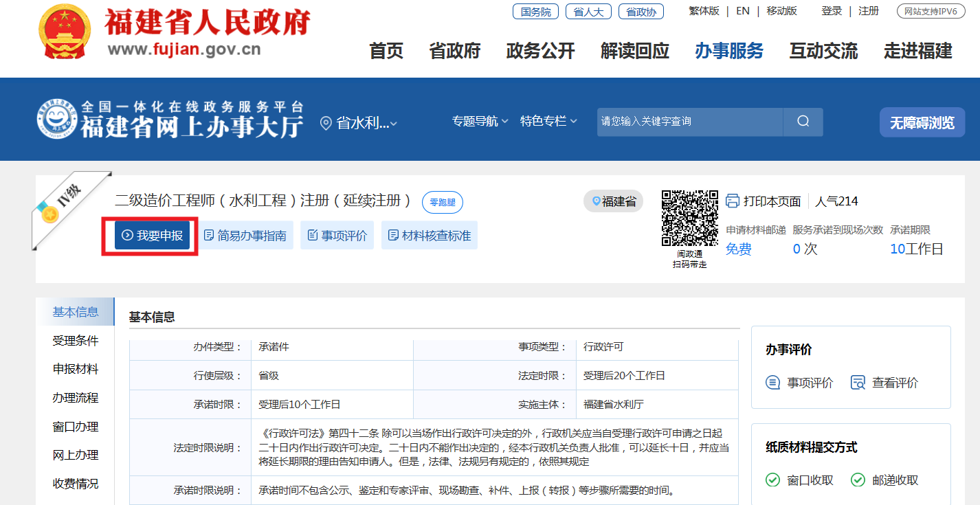
Task: Click the printer icon to print this page
Action: coord(733,201)
